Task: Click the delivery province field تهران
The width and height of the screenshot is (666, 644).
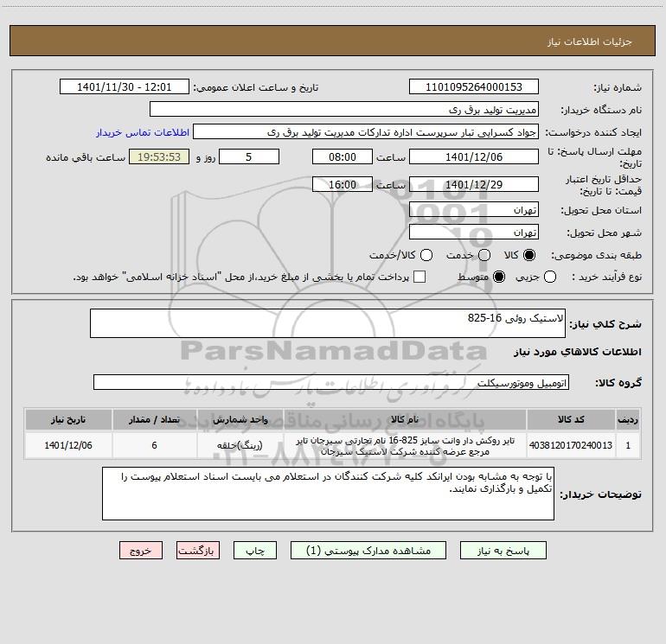Action: pos(474,210)
